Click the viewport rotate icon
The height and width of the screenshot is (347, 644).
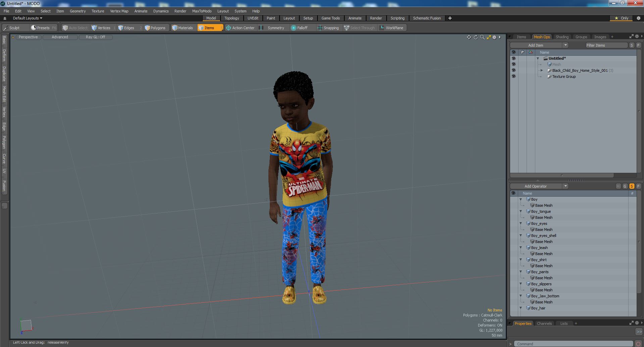point(476,37)
